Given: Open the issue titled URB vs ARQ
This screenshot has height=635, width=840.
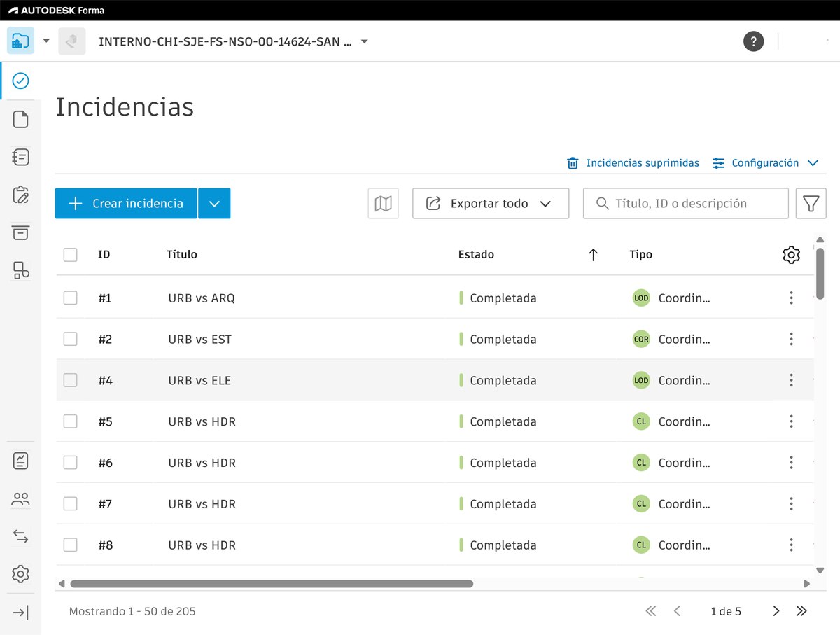Looking at the screenshot, I should click(202, 298).
